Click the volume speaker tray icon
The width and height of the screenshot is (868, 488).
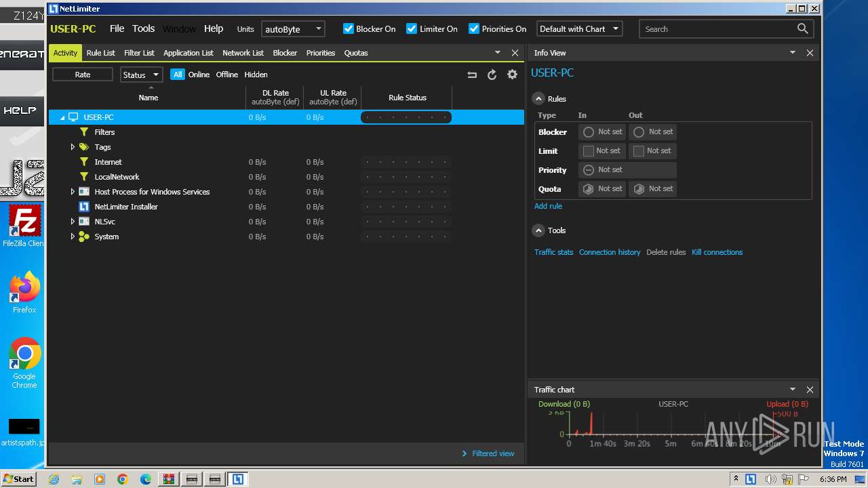(771, 479)
